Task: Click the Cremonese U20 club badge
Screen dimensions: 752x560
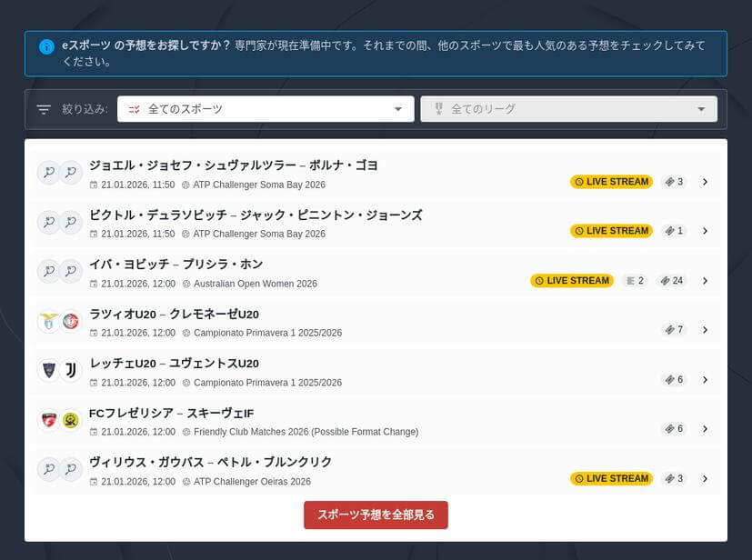Action: click(x=70, y=320)
